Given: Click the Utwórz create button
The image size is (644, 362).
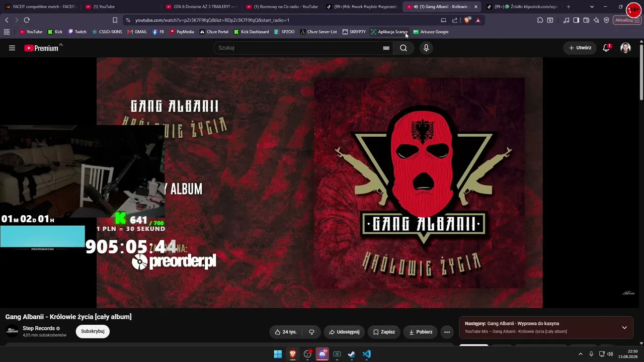Looking at the screenshot, I should (580, 48).
